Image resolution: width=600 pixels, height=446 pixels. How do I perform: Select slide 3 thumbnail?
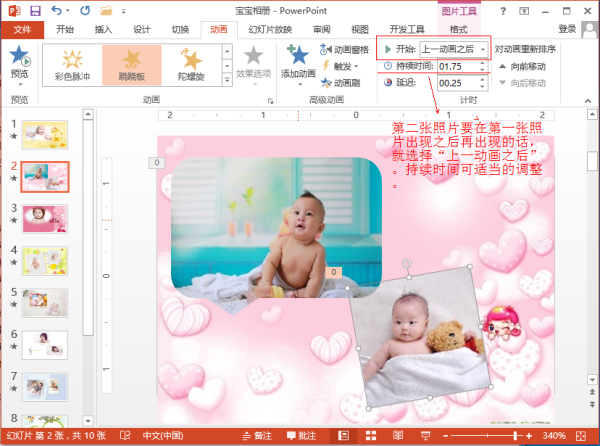pos(45,219)
